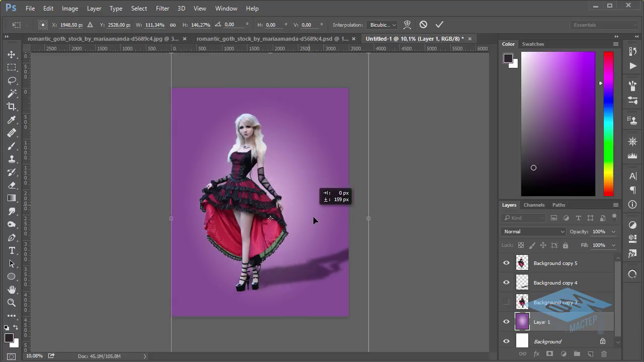
Task: Select the Layer 1 purple thumbnail
Action: point(522,322)
